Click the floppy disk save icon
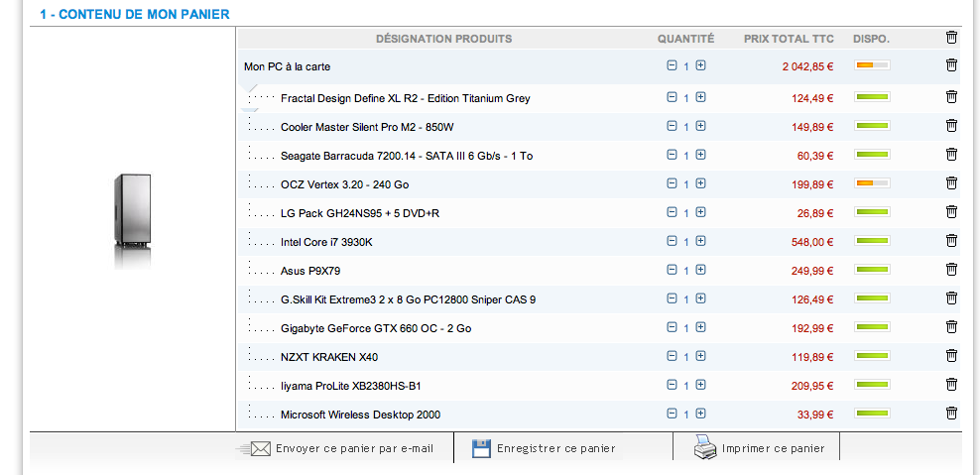980x475 pixels. (481, 448)
